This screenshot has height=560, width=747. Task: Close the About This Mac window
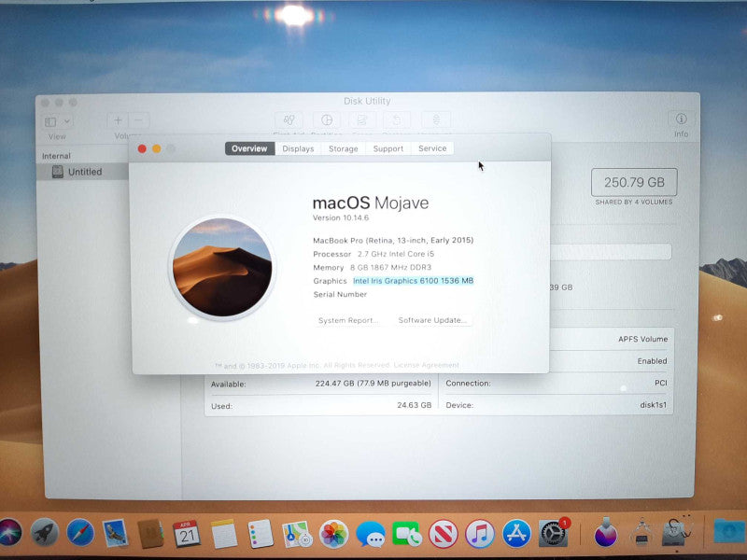[x=142, y=149]
